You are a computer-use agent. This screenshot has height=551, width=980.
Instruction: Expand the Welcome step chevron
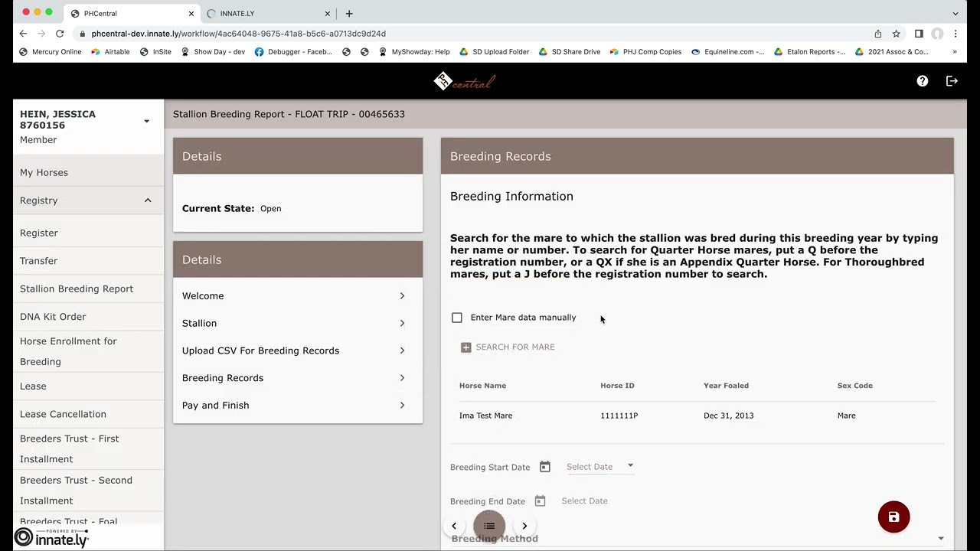[402, 295]
